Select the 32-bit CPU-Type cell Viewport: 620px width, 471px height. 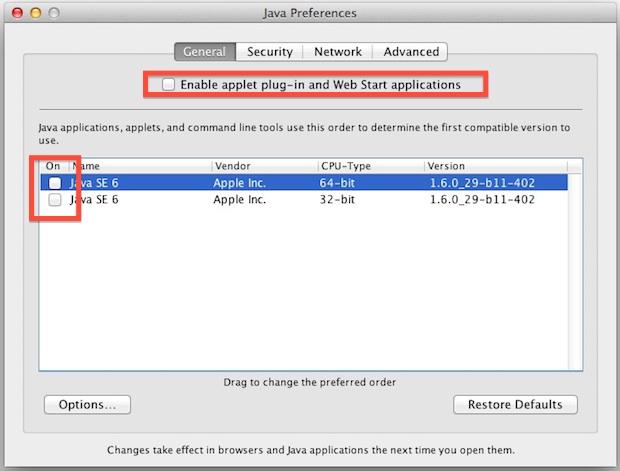[x=337, y=200]
